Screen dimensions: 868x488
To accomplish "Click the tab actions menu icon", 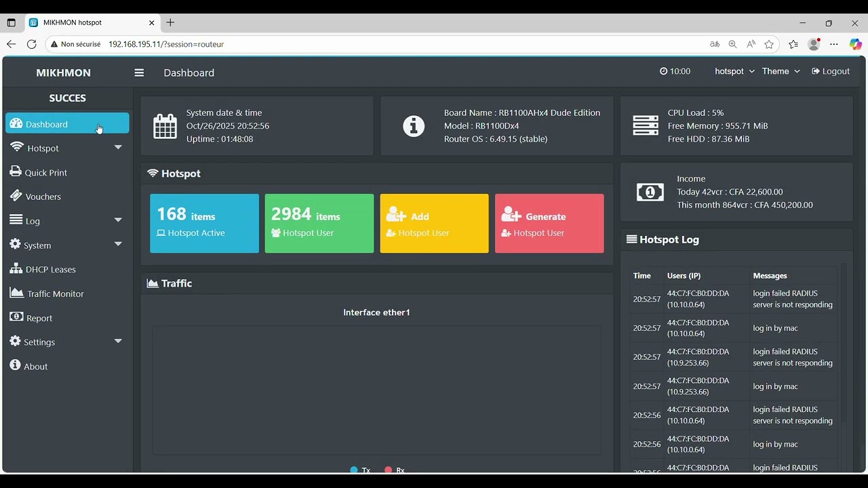I will click(11, 22).
